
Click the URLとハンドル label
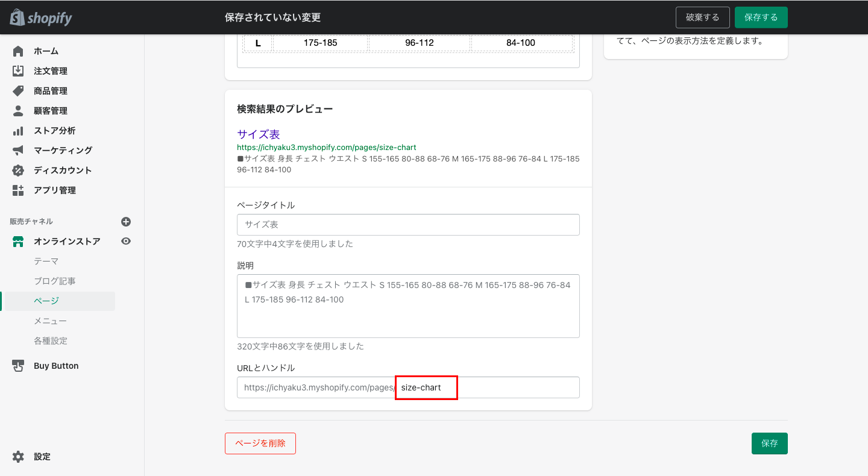click(x=266, y=368)
